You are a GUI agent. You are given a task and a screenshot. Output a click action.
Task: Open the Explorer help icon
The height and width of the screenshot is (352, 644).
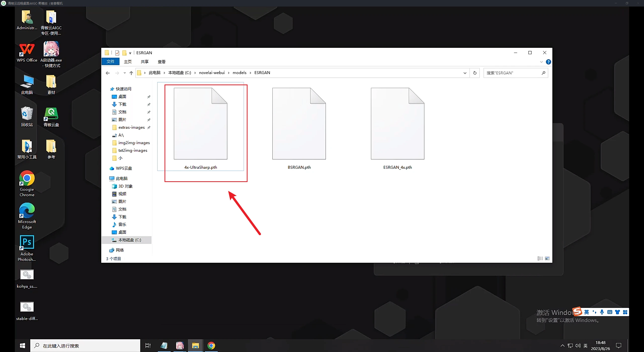[x=548, y=62]
